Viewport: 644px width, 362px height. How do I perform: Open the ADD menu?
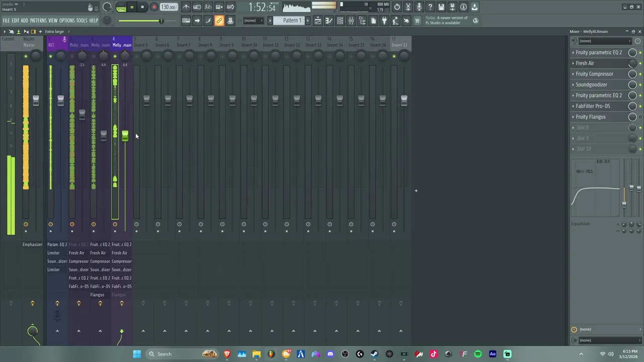(24, 21)
